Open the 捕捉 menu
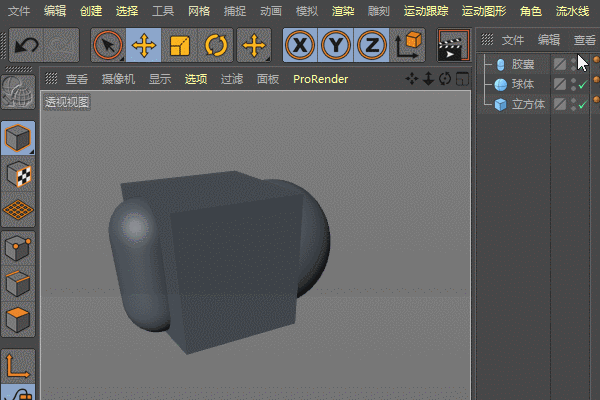The width and height of the screenshot is (600, 400). pyautogui.click(x=235, y=11)
